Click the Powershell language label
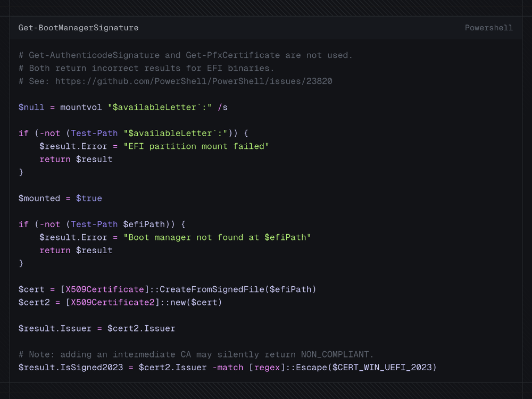532x399 pixels. pos(488,28)
